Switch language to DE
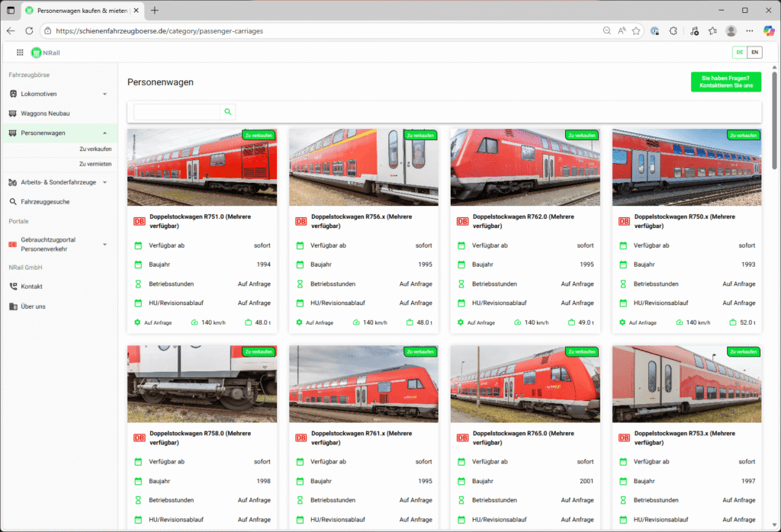 coord(739,53)
